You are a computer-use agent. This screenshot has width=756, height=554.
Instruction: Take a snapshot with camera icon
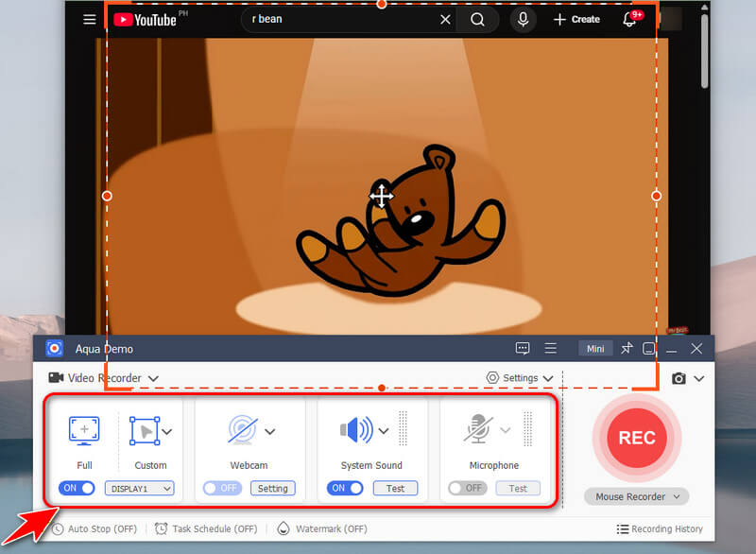click(x=679, y=378)
